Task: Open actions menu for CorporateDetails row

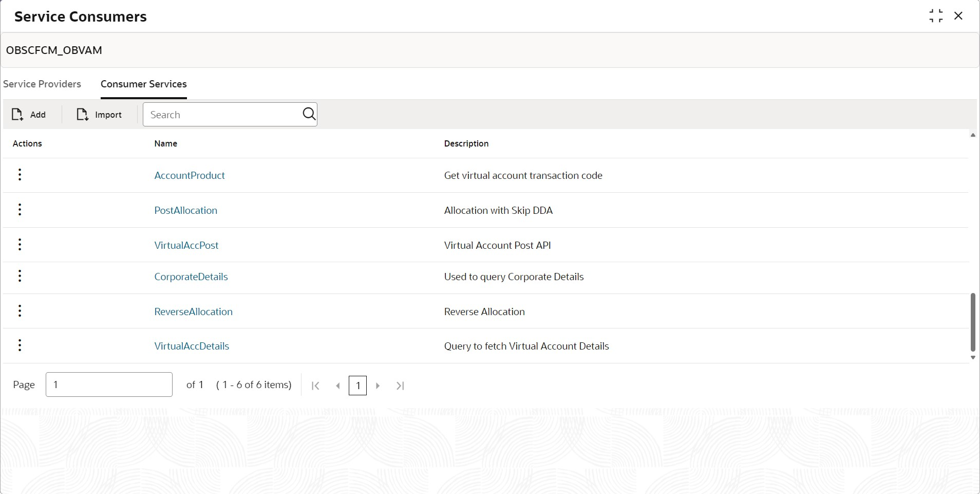Action: pyautogui.click(x=20, y=276)
